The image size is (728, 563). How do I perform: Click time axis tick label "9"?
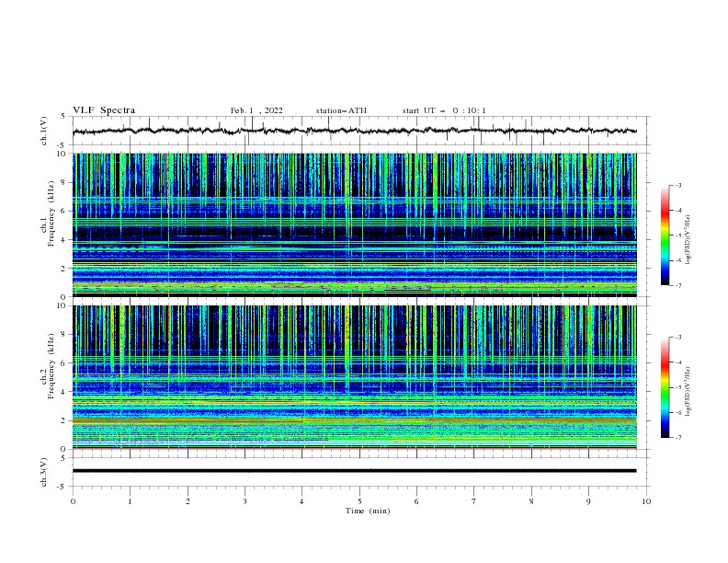click(x=588, y=501)
